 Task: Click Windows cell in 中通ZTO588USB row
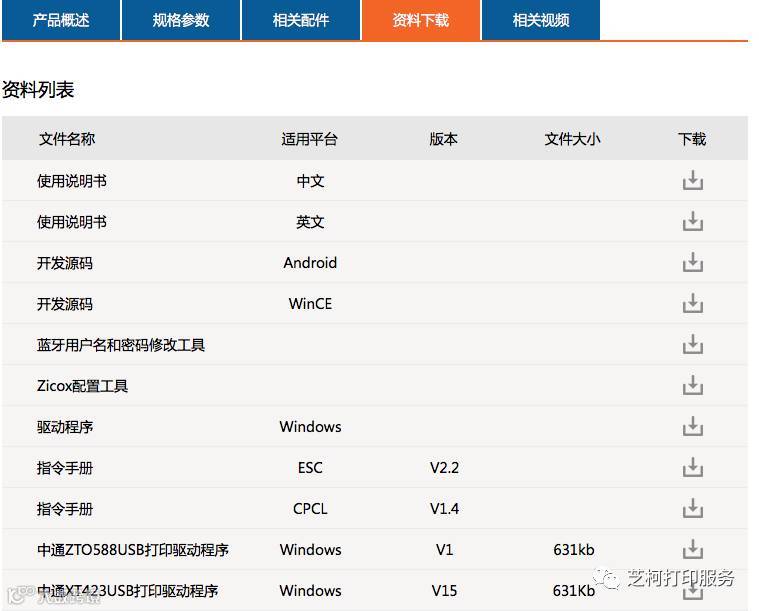coord(310,550)
